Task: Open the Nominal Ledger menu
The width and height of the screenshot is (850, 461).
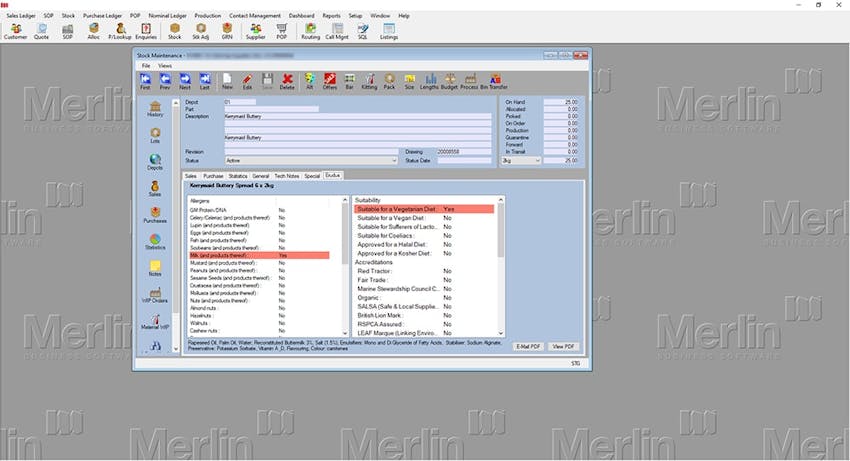Action: click(x=168, y=16)
